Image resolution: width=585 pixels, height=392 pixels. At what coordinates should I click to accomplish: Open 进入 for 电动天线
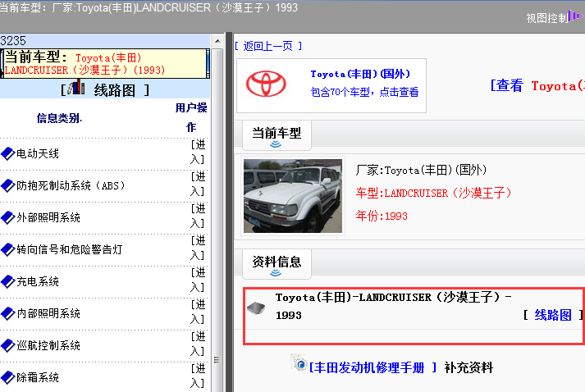(x=198, y=153)
